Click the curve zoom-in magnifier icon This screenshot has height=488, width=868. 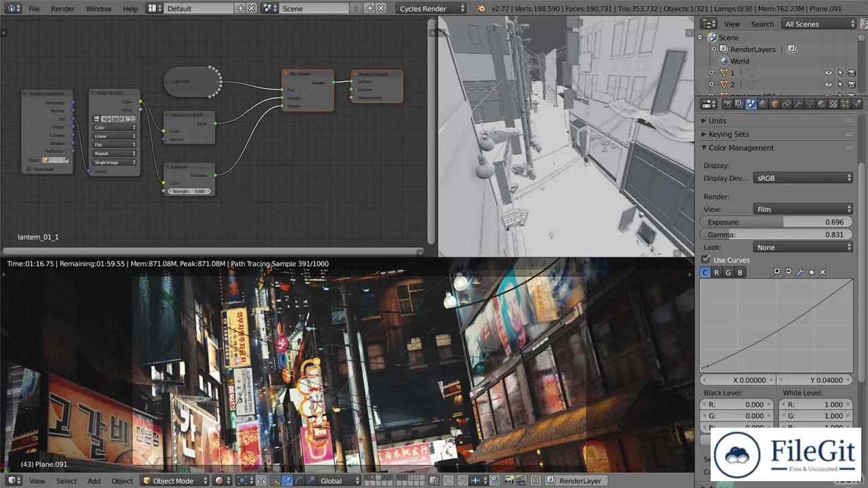click(776, 272)
